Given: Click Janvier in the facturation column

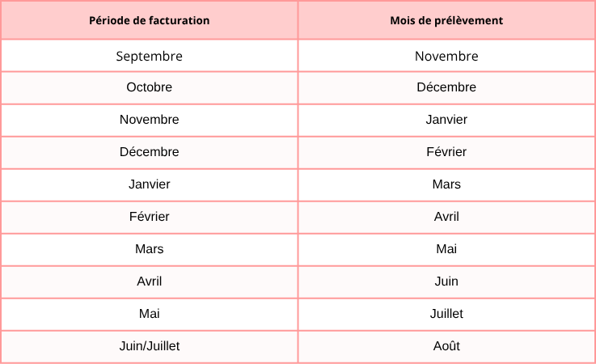Looking at the screenshot, I should [150, 184].
